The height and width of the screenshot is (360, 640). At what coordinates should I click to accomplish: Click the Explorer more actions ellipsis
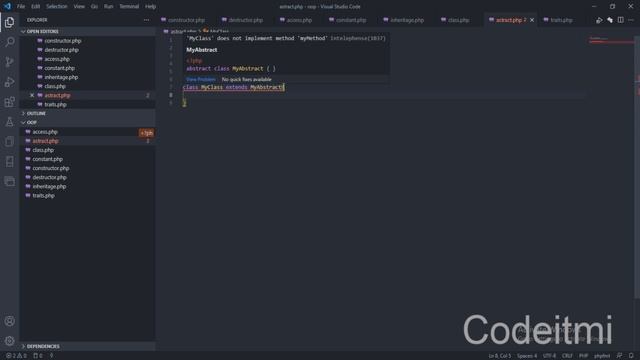[x=146, y=20]
